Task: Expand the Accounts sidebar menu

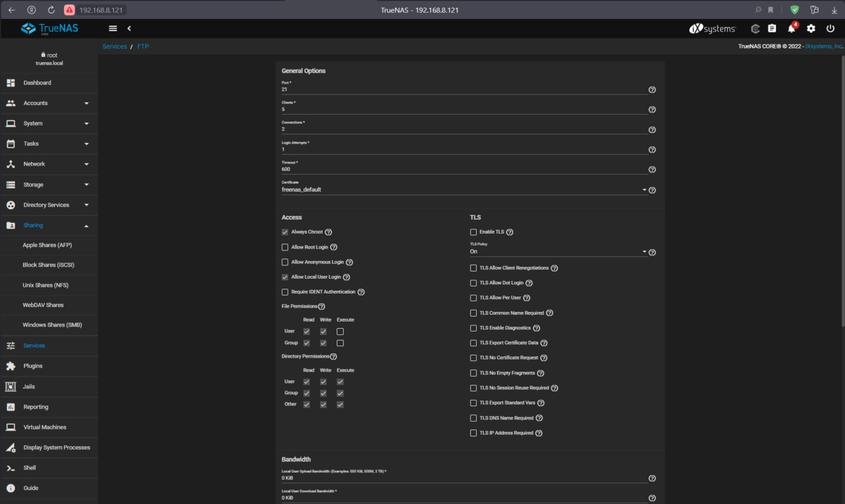Action: pos(49,103)
